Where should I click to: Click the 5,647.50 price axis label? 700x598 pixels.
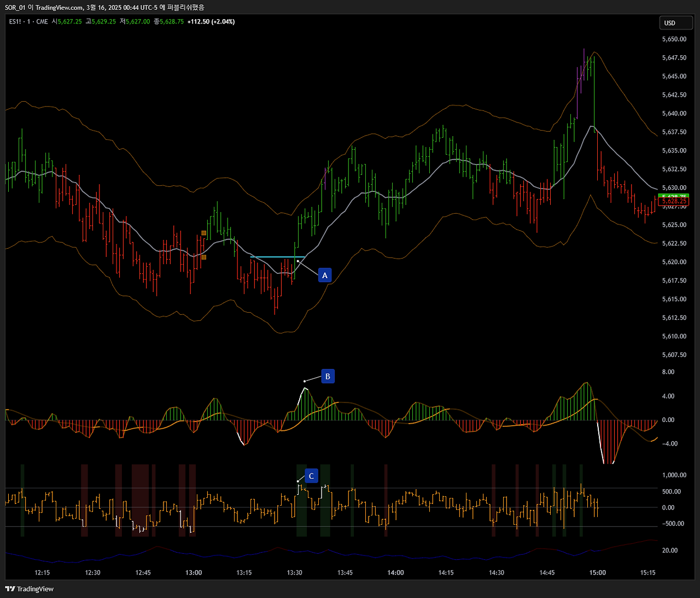coord(674,58)
